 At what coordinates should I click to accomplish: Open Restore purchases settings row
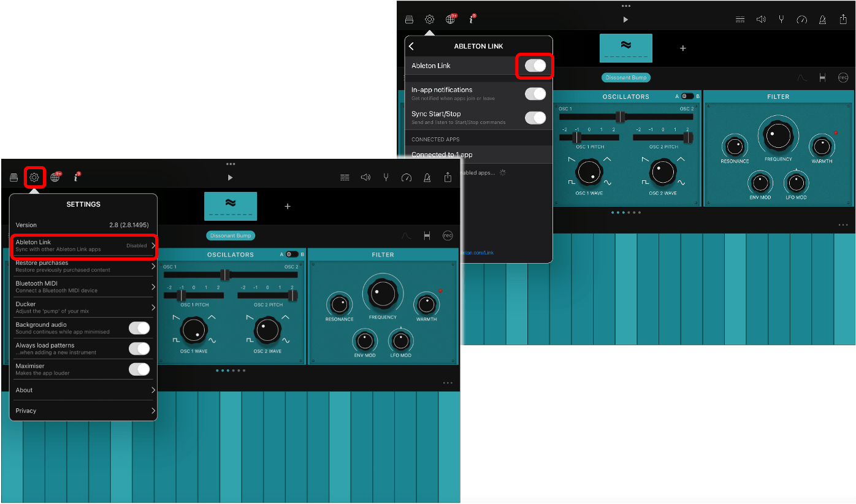pyautogui.click(x=85, y=266)
